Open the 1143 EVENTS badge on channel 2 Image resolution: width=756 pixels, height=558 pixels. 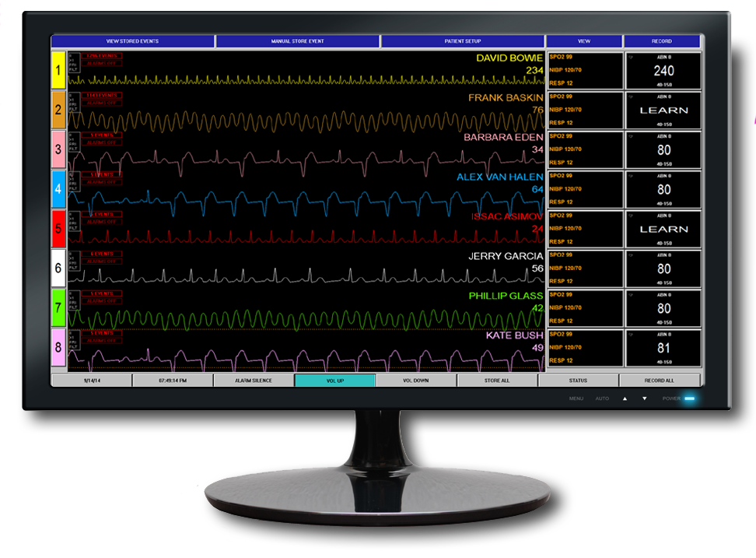[102, 96]
